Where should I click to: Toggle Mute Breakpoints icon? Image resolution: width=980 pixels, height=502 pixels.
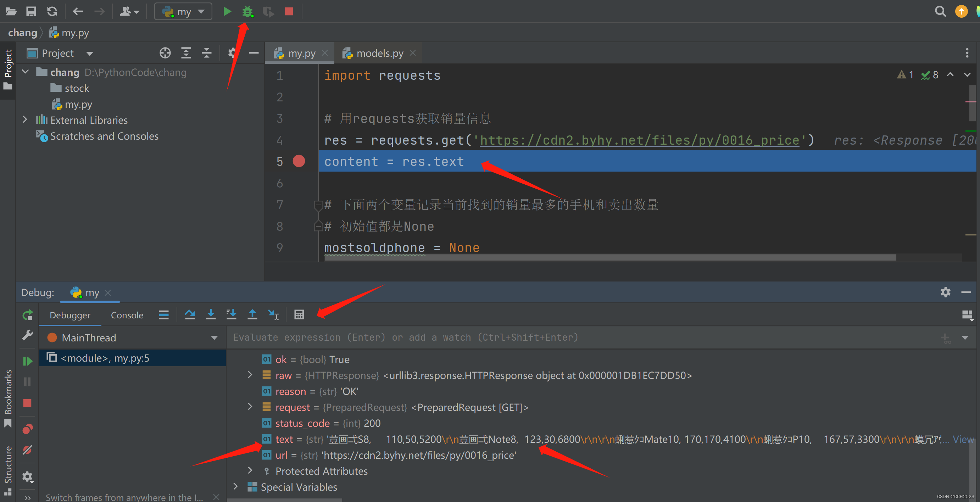point(27,450)
